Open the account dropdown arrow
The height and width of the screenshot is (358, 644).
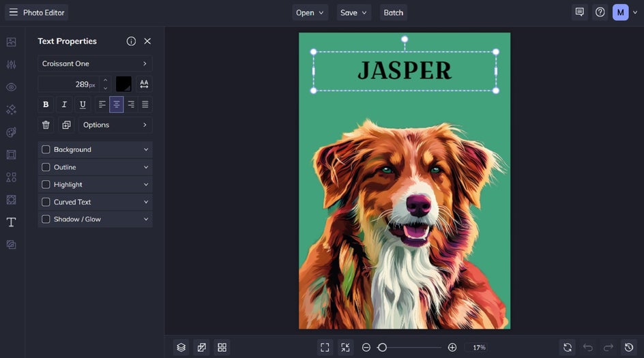pyautogui.click(x=635, y=12)
